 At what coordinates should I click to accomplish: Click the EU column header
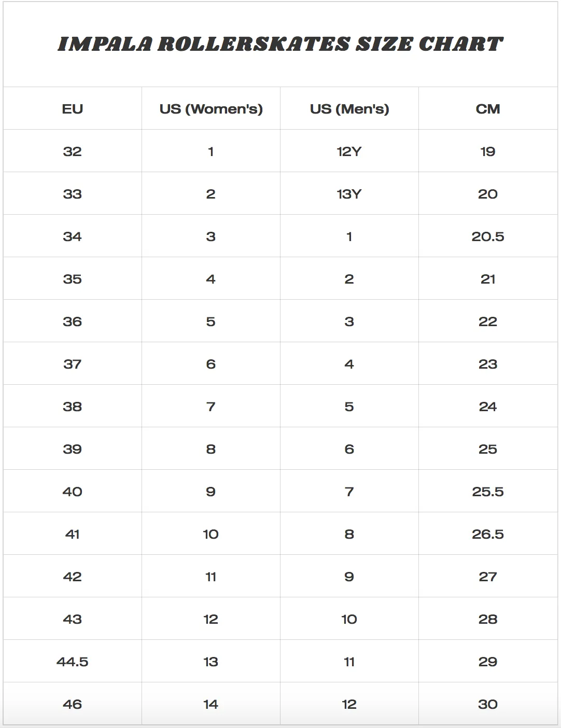click(x=73, y=109)
